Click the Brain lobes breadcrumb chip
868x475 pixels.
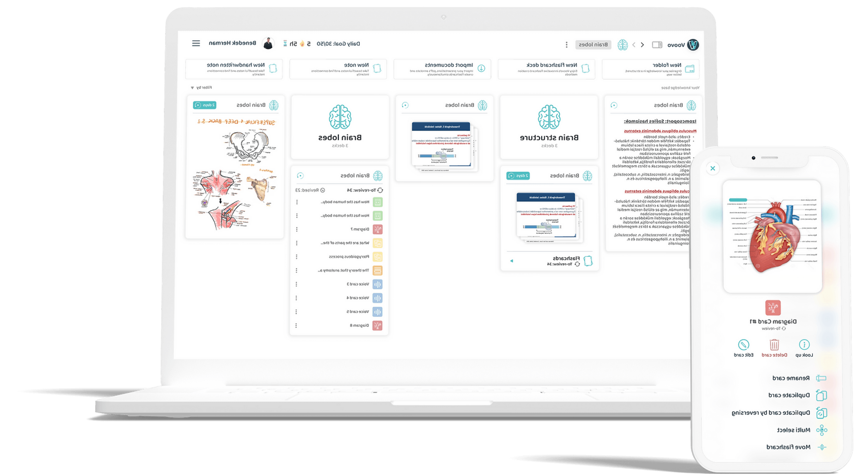click(593, 44)
